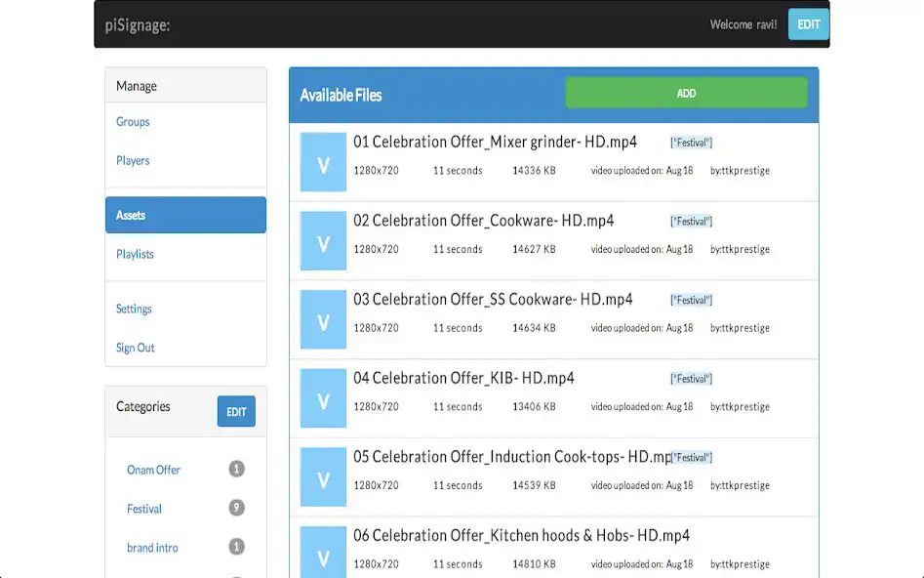Click the Onam Offer count badge

(236, 470)
